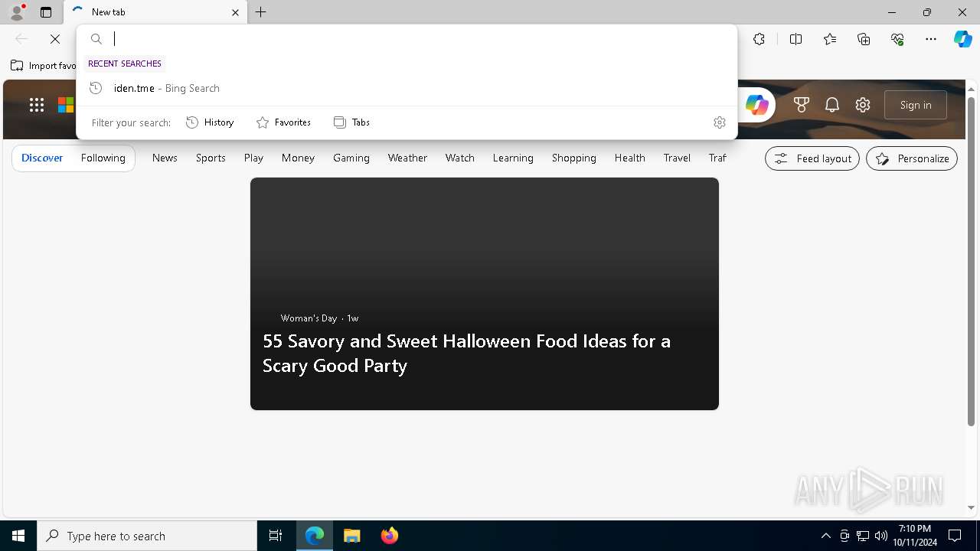Open the volume control in the tray
This screenshot has width=980, height=551.
(881, 536)
